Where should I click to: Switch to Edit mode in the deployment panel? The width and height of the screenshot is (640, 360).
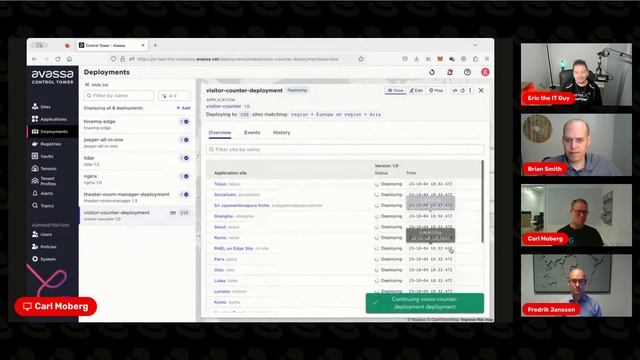(416, 91)
